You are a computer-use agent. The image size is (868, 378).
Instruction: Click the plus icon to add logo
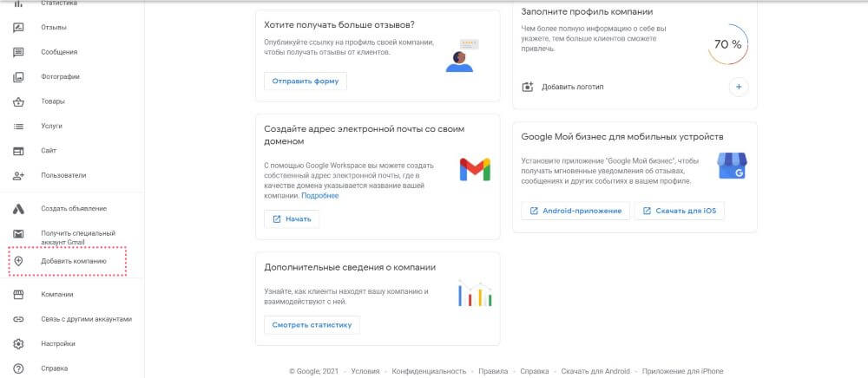click(738, 87)
